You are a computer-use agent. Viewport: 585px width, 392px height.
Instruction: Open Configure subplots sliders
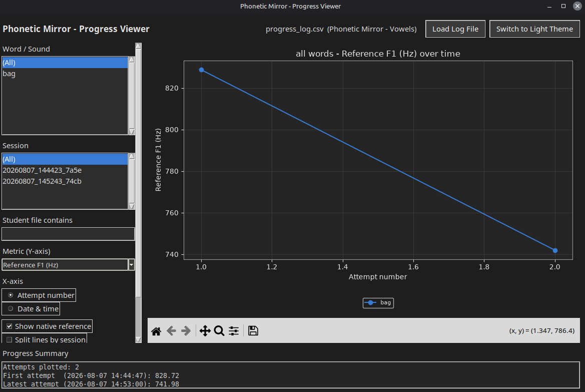(234, 331)
